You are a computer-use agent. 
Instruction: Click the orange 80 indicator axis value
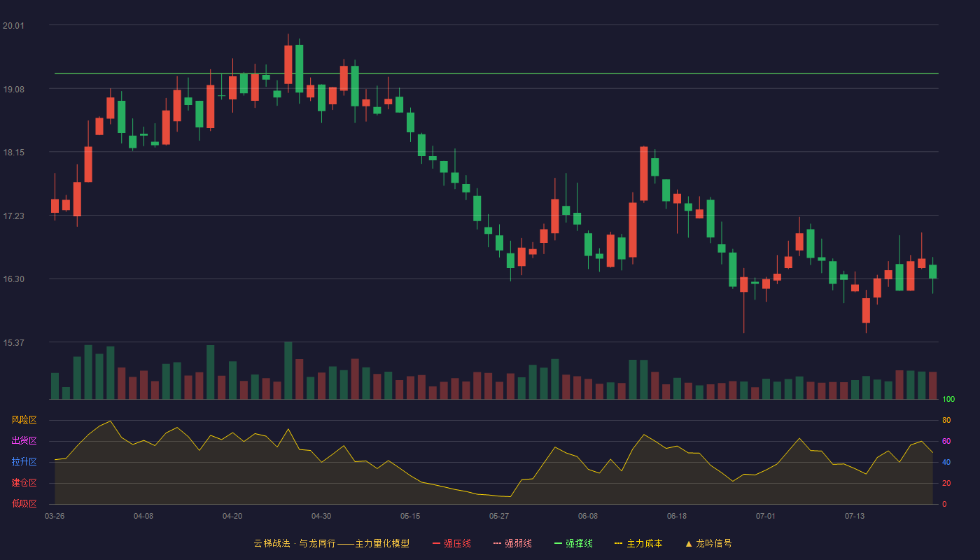click(x=946, y=420)
